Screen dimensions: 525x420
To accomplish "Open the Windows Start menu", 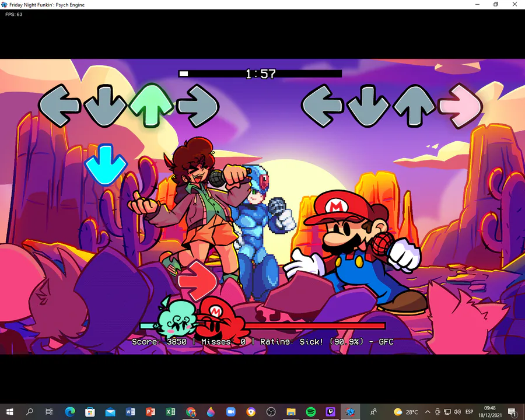I will point(10,412).
